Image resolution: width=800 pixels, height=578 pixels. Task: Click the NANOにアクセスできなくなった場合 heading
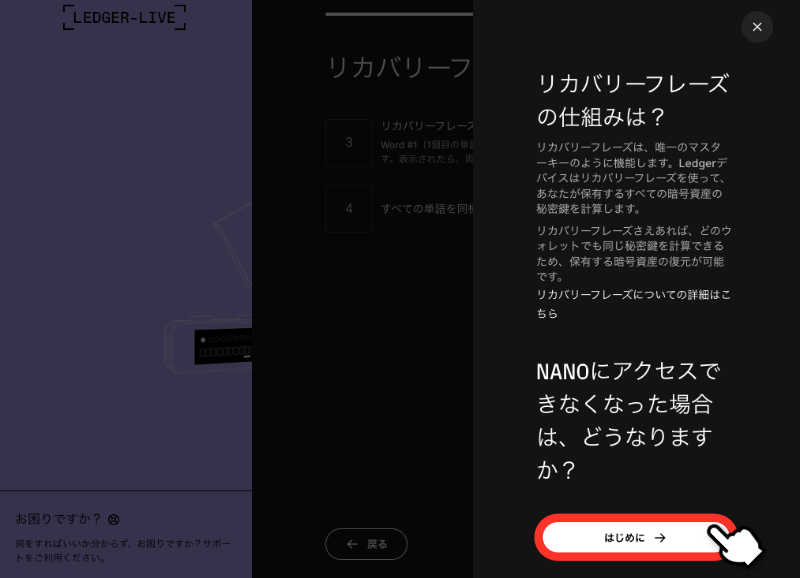point(628,420)
